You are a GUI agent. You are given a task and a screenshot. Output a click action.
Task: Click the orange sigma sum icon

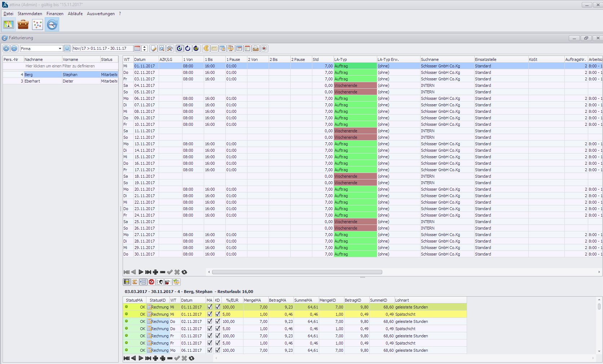[135, 282]
